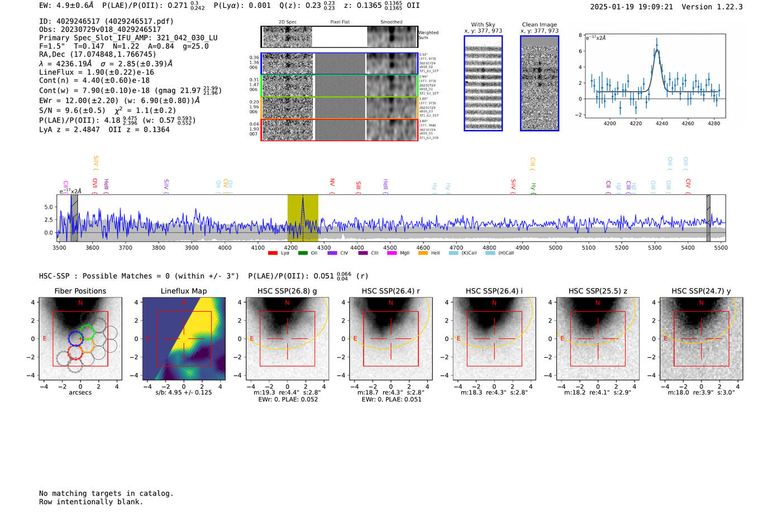Click the 's/b: 4.95 +/- 0.125' caption
This screenshot has height=532, width=782.
184,392
